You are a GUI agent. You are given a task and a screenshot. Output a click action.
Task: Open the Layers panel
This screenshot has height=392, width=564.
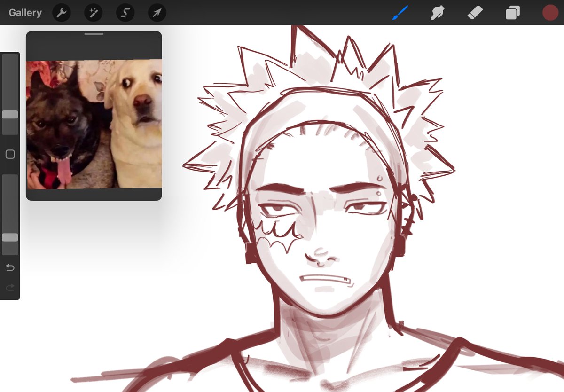(512, 13)
